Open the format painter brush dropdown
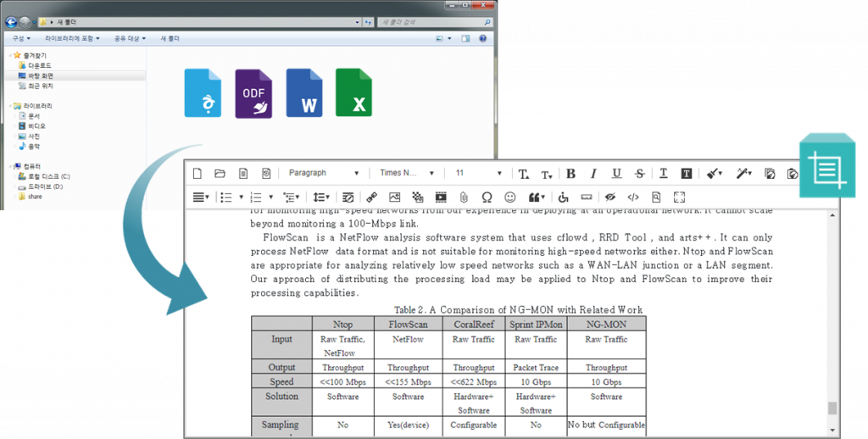Viewport: 868px width, 439px height. pos(715,173)
